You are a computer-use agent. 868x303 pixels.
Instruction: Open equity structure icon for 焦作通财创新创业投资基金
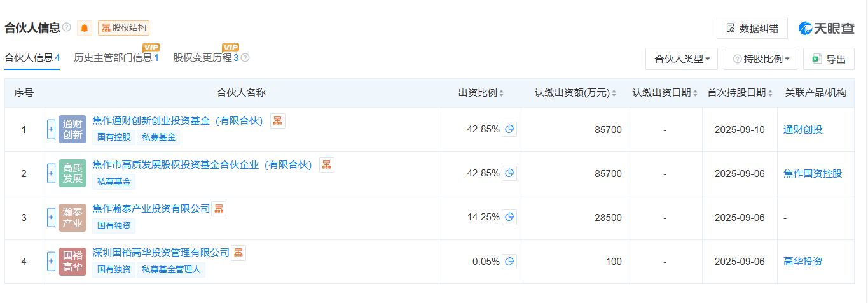(278, 121)
